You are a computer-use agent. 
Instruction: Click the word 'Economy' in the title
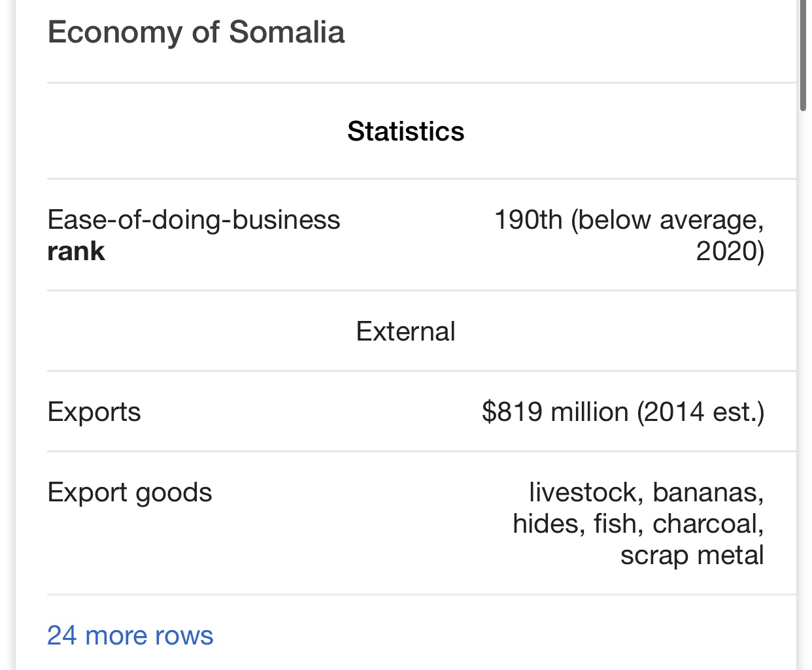pyautogui.click(x=115, y=33)
